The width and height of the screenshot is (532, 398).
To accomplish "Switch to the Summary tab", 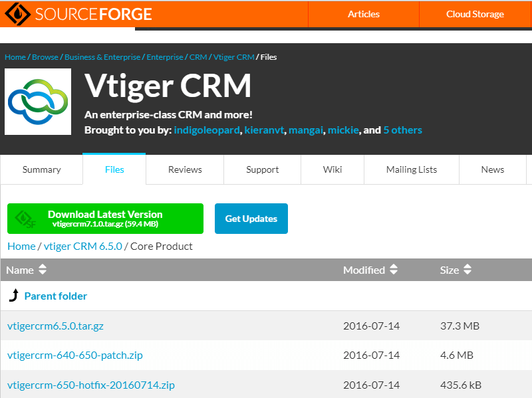I will click(41, 169).
